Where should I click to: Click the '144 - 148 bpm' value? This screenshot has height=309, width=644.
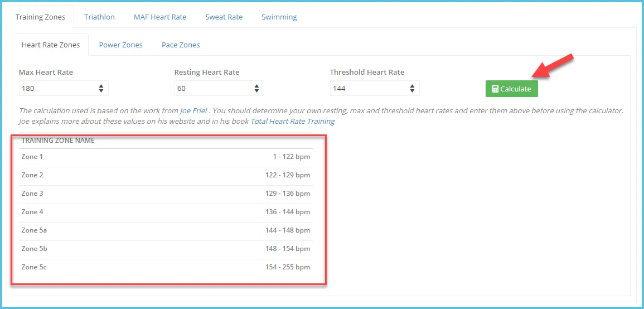pyautogui.click(x=288, y=230)
